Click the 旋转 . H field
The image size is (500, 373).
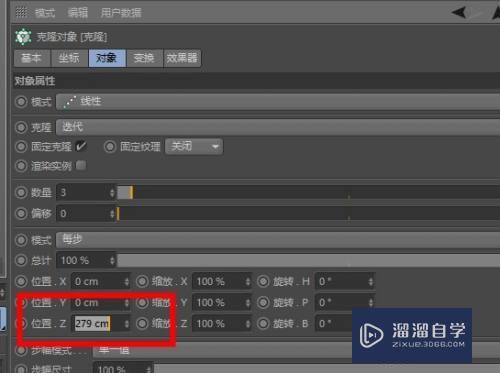click(345, 281)
